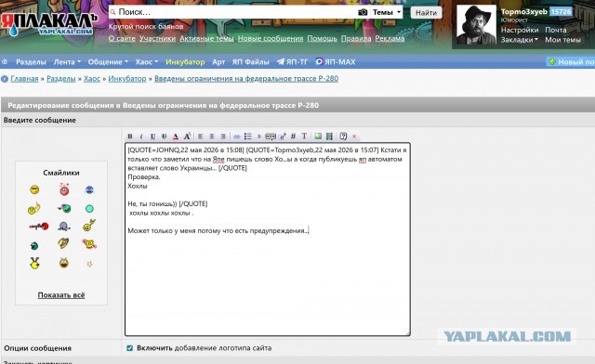The image size is (595, 364).
Task: Insert a hyperlink via chain icon
Action: (x=237, y=136)
